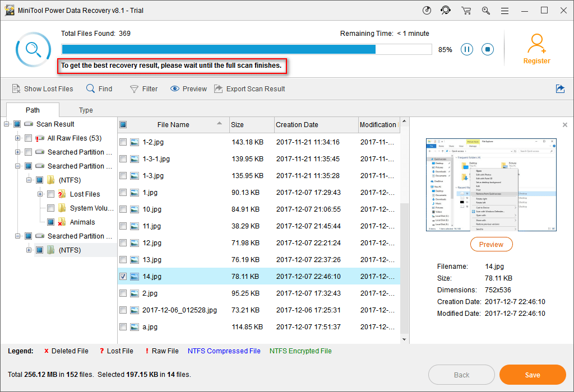Click the share arrow icon at right

click(x=560, y=88)
